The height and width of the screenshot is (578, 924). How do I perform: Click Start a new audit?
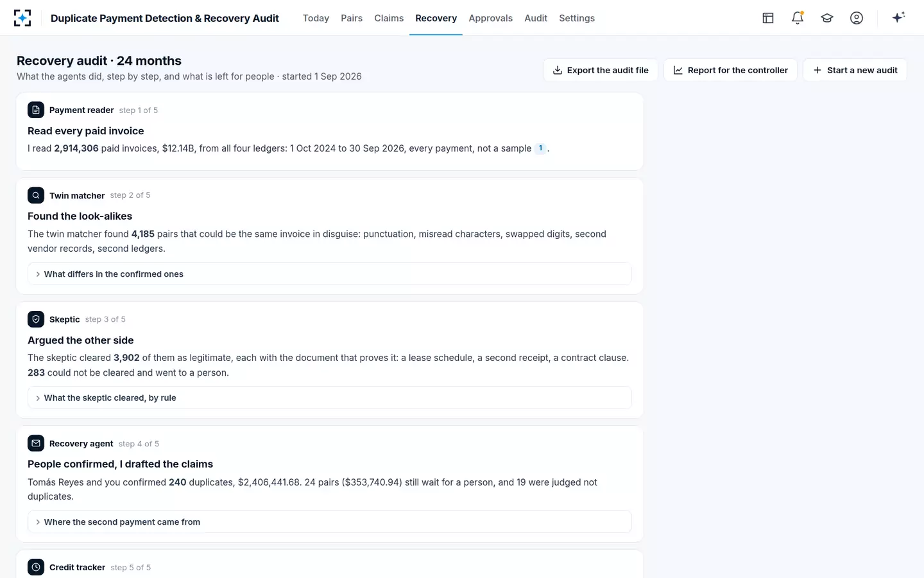click(x=855, y=70)
